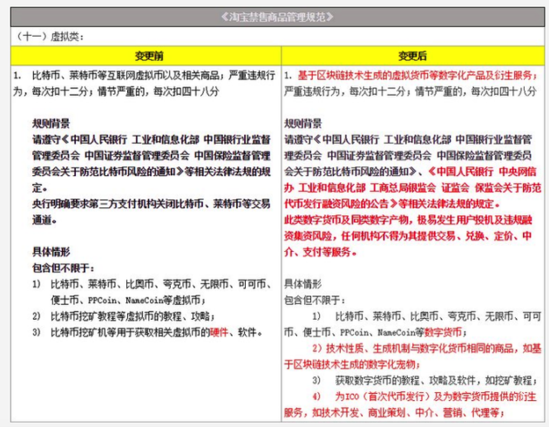549x427 pixels.
Task: Click the red 数字货币 text after NameCoin
Action: coord(443,332)
